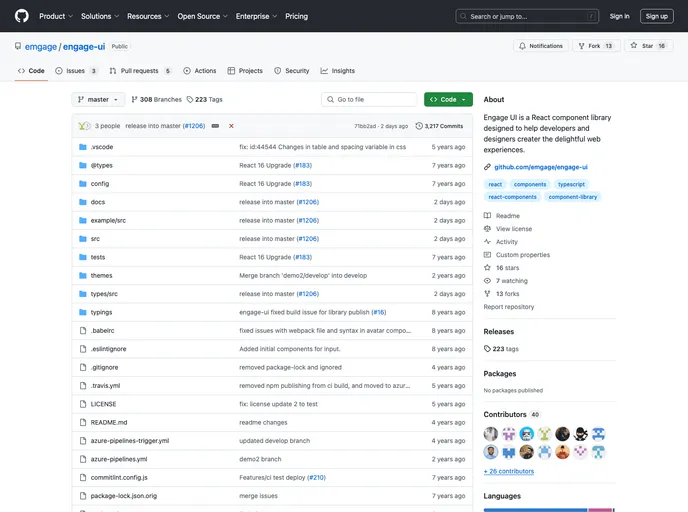Open the Resources dropdown
The height and width of the screenshot is (512, 688).
148,16
